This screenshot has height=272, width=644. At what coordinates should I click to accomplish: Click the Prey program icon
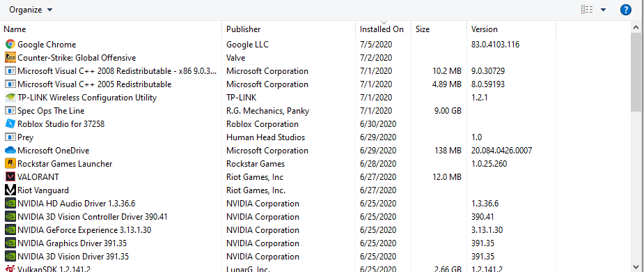point(10,137)
